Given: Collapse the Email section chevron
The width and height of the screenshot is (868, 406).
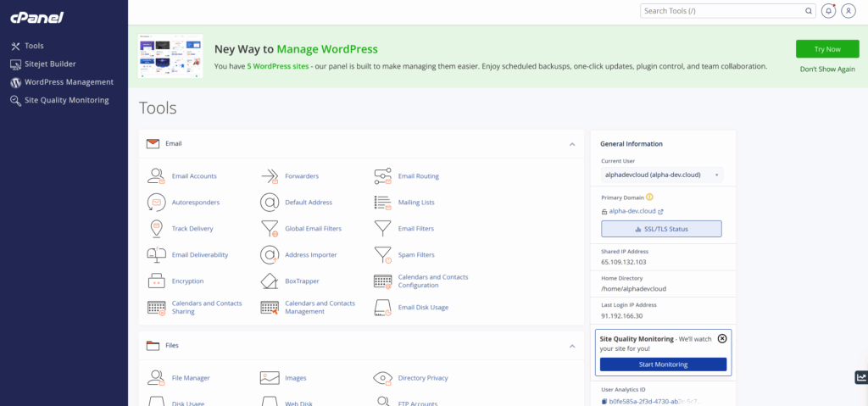Looking at the screenshot, I should (572, 144).
